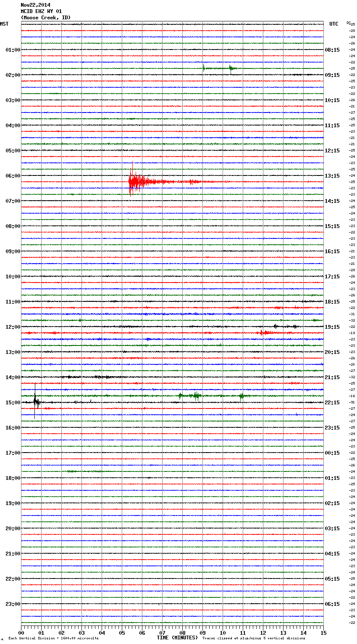Select the 01:00 MST row label

point(13,50)
